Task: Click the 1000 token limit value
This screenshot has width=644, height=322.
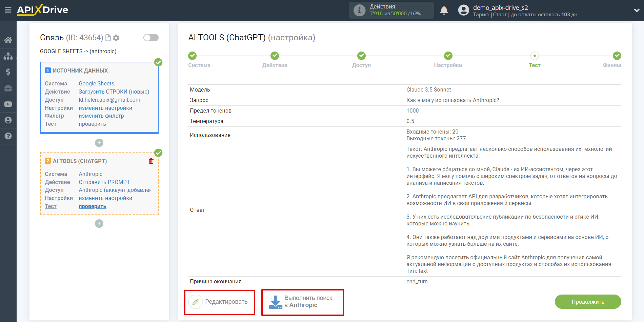Action: point(412,110)
